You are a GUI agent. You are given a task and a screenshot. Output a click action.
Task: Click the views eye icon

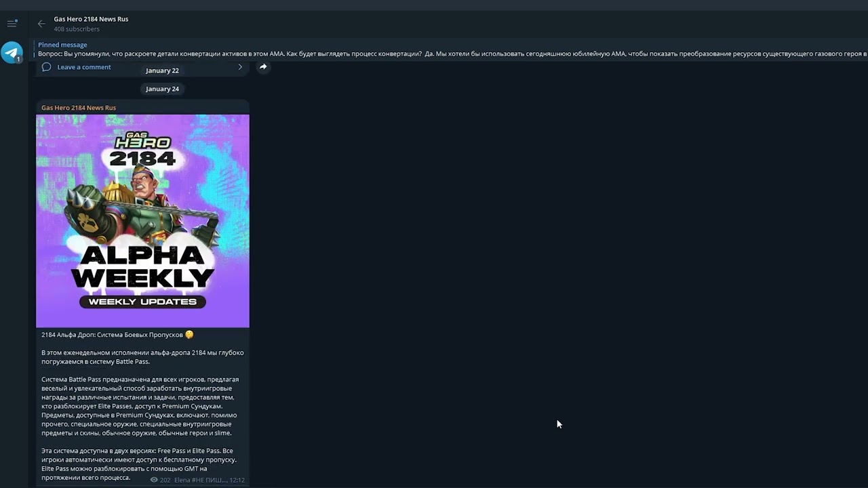click(154, 480)
